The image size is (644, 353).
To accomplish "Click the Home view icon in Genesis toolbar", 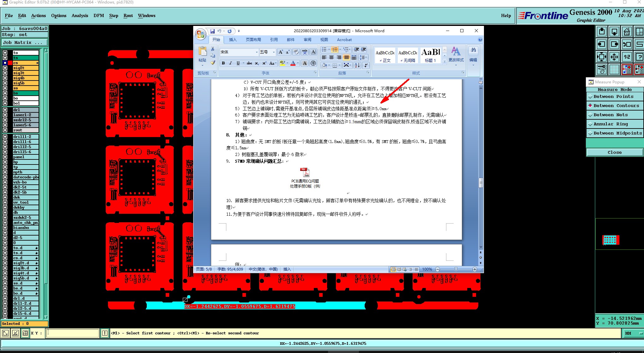I will 627,32.
